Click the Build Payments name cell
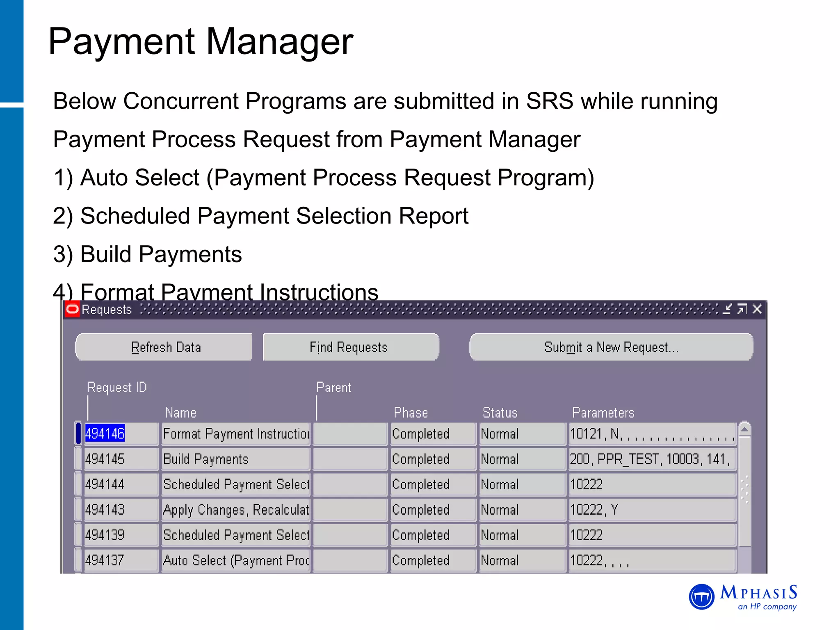This screenshot has width=840, height=630. point(236,459)
